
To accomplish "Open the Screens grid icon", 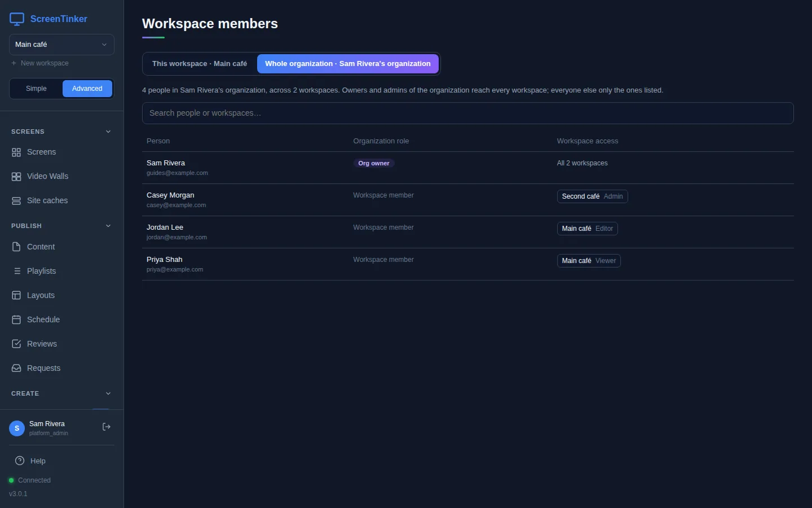I will [16, 152].
